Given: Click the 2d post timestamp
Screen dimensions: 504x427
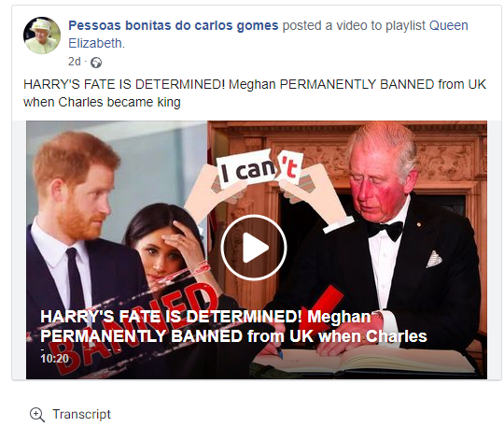Looking at the screenshot, I should point(75,62).
